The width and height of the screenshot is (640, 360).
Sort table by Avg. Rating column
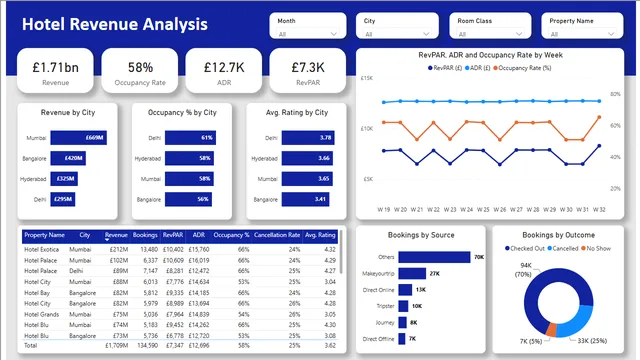[320, 235]
